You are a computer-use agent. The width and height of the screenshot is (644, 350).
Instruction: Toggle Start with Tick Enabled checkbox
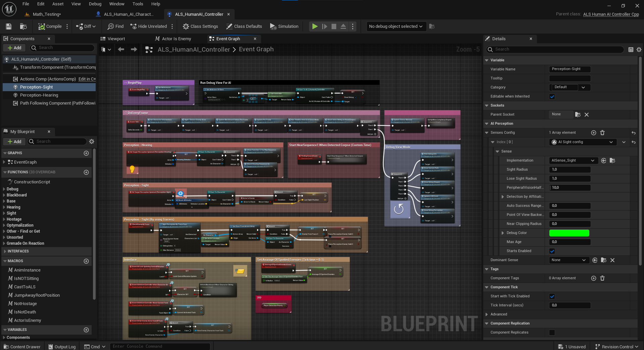point(552,296)
